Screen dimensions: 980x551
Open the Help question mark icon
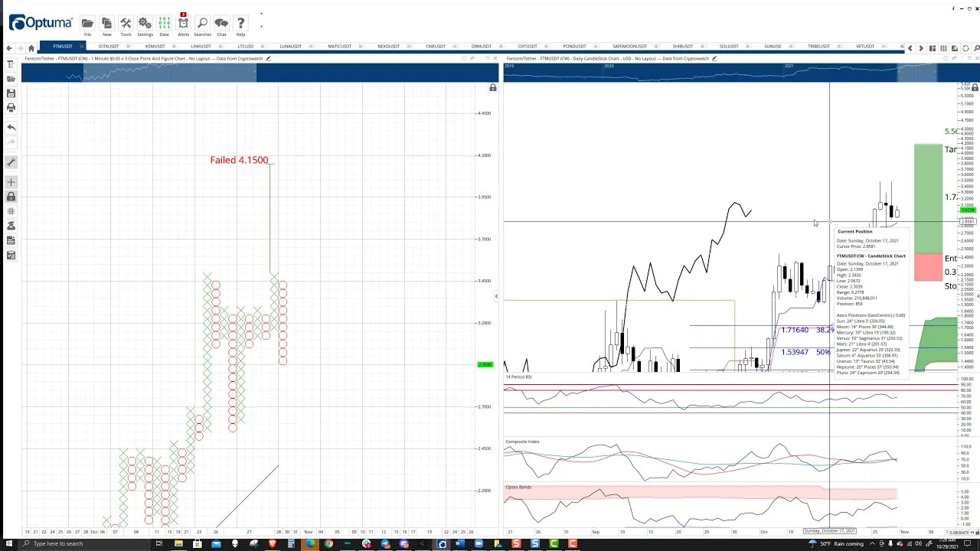click(240, 24)
